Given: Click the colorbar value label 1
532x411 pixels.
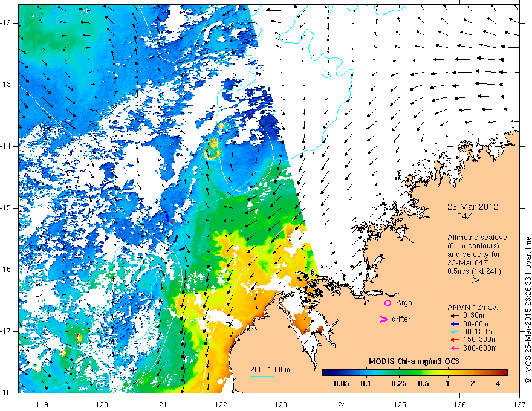Looking at the screenshot, I should (x=448, y=384).
